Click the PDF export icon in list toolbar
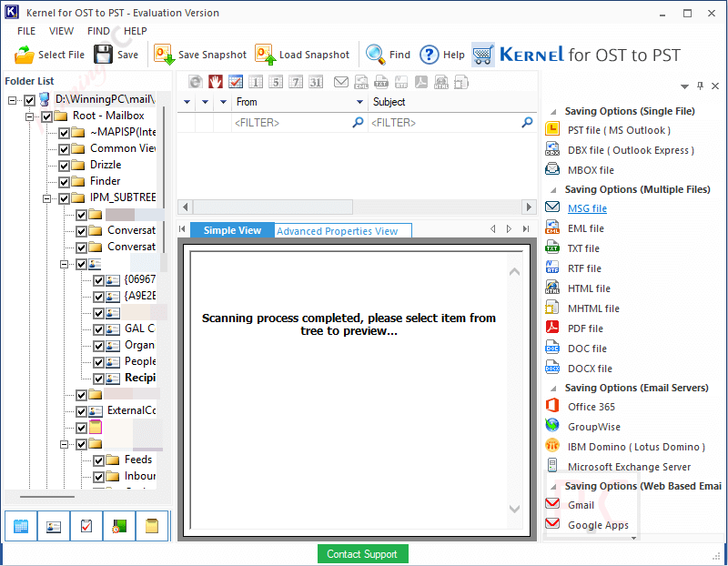The height and width of the screenshot is (566, 728). [x=421, y=82]
